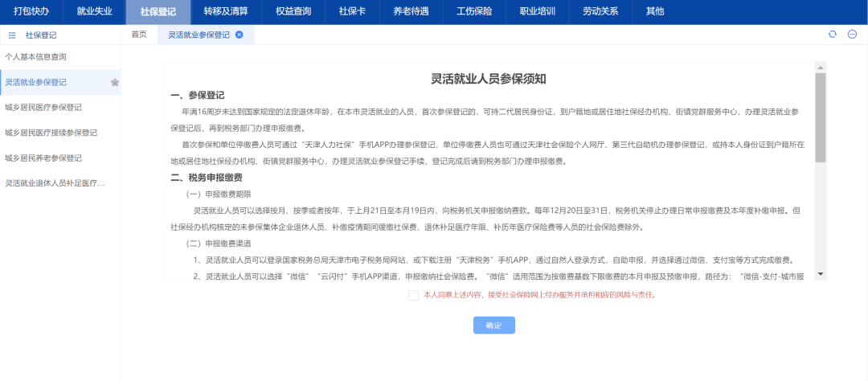Click the refresh icon at top right
The height and width of the screenshot is (381, 868).
click(x=833, y=35)
